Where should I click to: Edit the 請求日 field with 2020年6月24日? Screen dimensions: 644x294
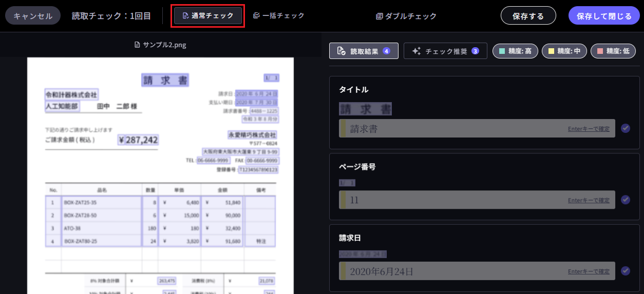477,271
